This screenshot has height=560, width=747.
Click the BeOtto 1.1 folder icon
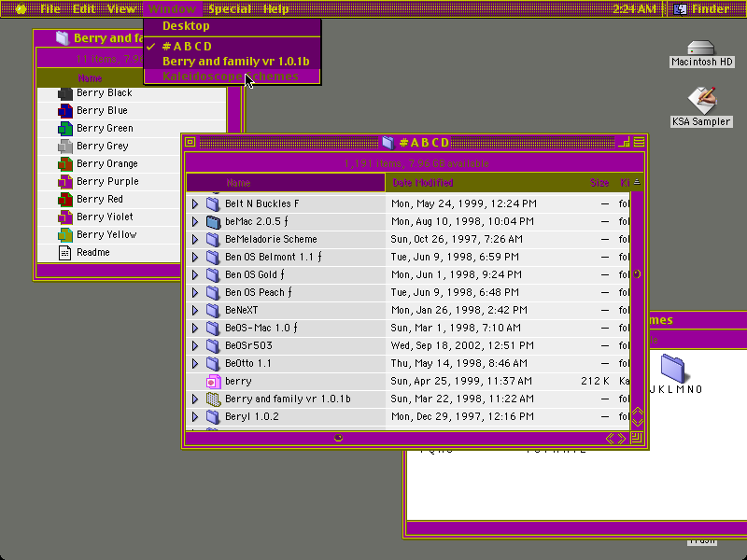[214, 364]
